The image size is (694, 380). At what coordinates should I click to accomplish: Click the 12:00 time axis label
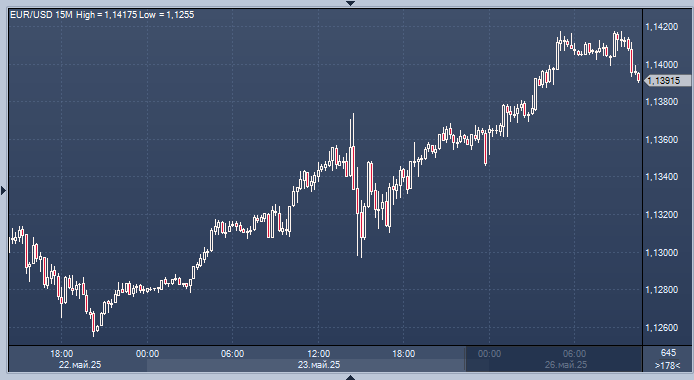click(319, 353)
